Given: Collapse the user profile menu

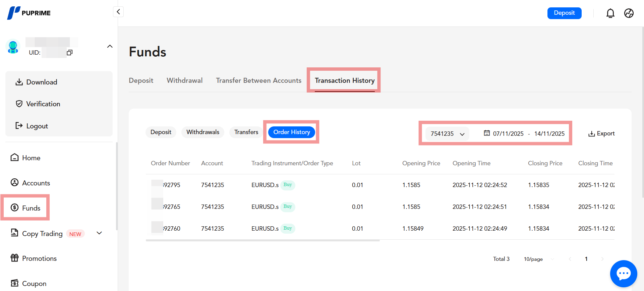Looking at the screenshot, I should tap(110, 46).
